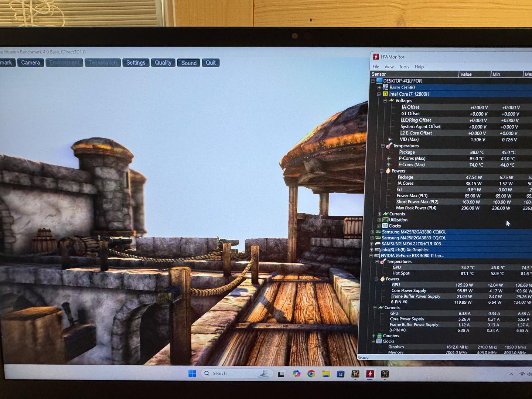
Task: Click the NVIDIA GeForce RTX 3080 Ti GPU icon
Action: pos(377,256)
